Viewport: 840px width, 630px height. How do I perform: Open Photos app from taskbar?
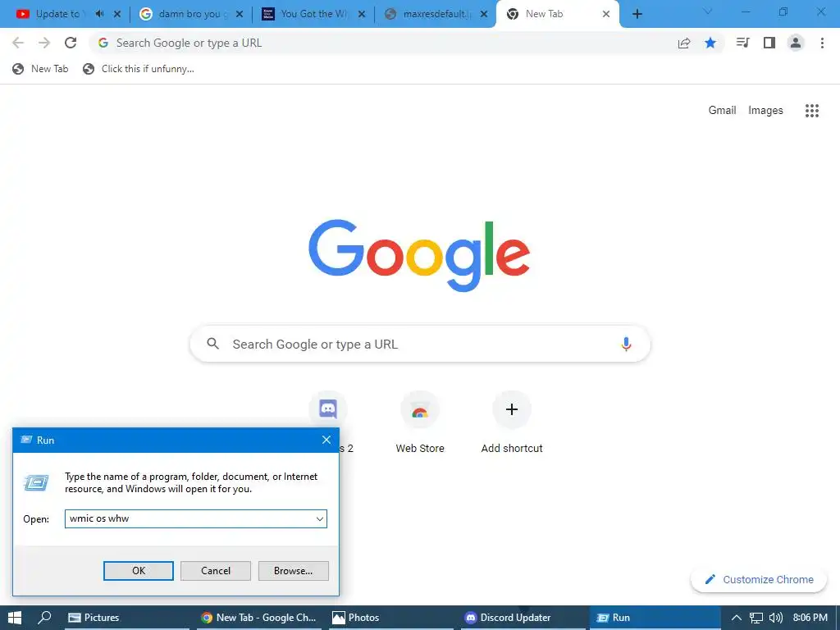coord(391,618)
